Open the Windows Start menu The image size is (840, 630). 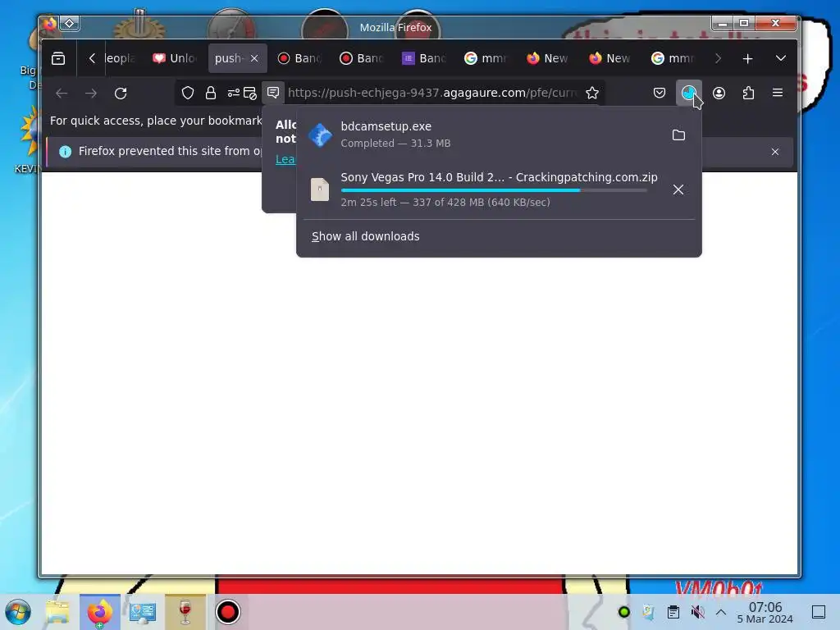[18, 612]
